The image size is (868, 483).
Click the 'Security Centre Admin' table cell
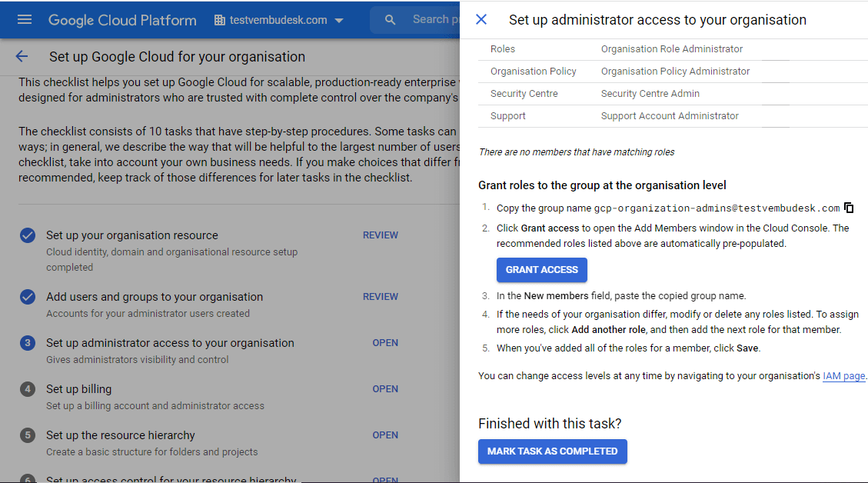point(650,94)
